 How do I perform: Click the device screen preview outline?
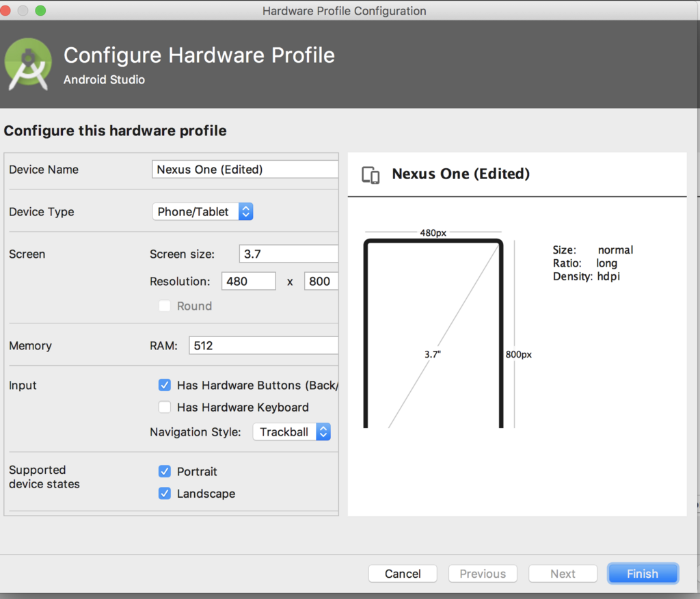pyautogui.click(x=433, y=333)
